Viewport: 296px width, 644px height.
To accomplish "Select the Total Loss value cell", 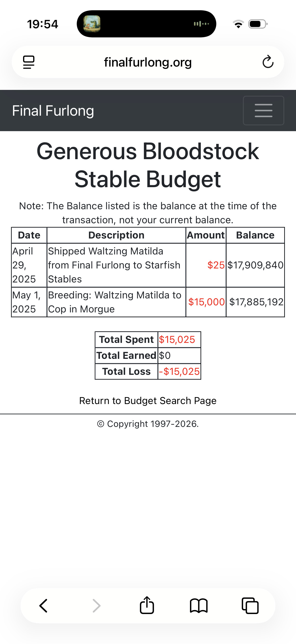I will click(179, 372).
